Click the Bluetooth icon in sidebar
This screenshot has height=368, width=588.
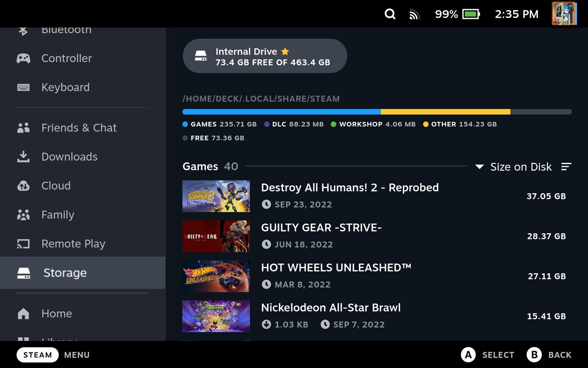point(23,30)
